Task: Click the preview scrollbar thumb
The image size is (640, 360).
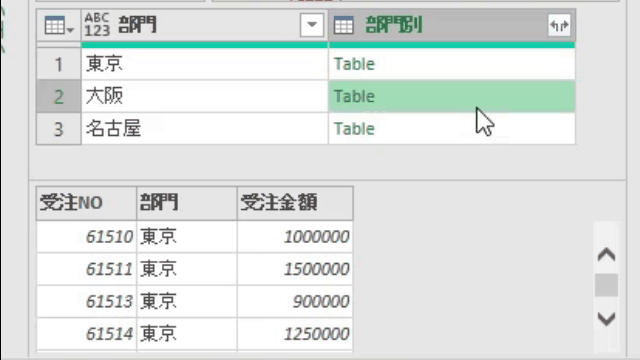Action: [607, 285]
